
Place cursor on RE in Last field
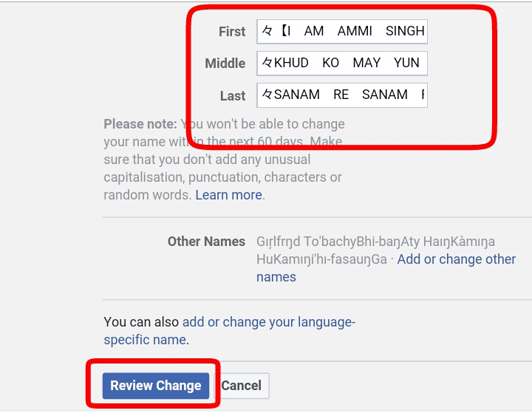(341, 95)
